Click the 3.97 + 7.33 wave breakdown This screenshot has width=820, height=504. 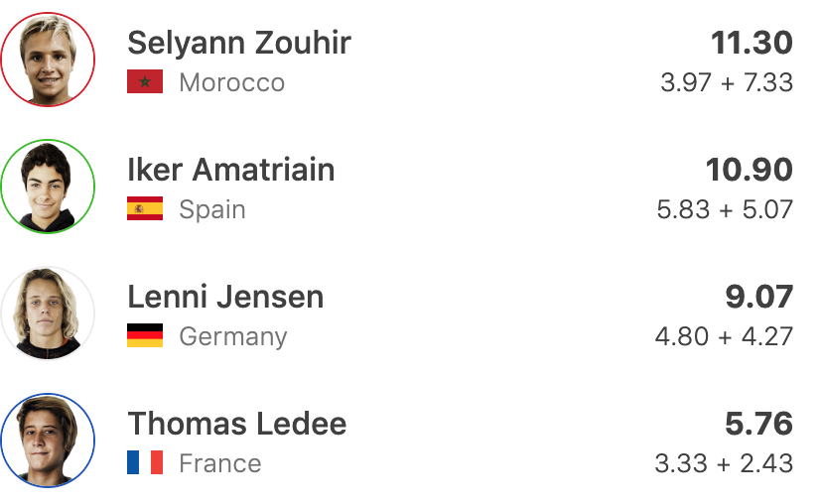point(727,82)
